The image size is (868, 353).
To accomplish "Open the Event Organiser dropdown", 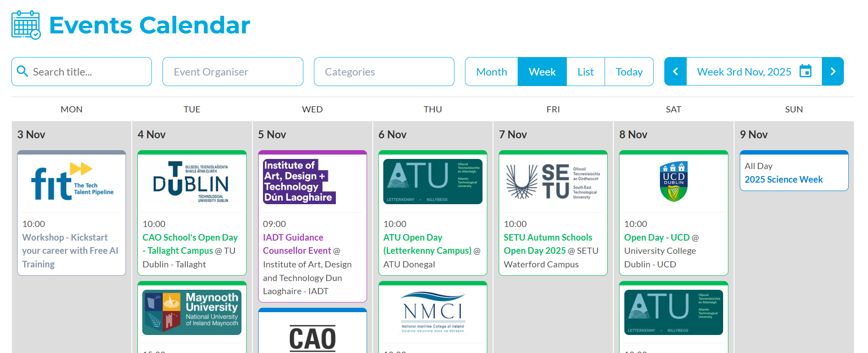I will (x=233, y=72).
